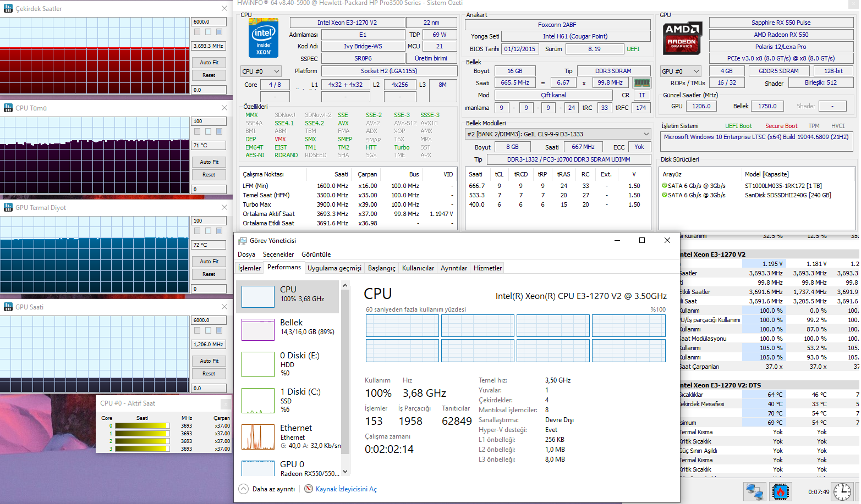The height and width of the screenshot is (504, 861).
Task: Click the Daha az ayrıntı up-arrow icon
Action: click(243, 489)
